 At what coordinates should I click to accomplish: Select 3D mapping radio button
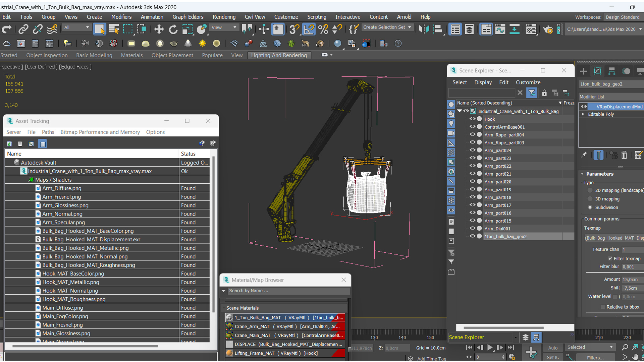(590, 199)
